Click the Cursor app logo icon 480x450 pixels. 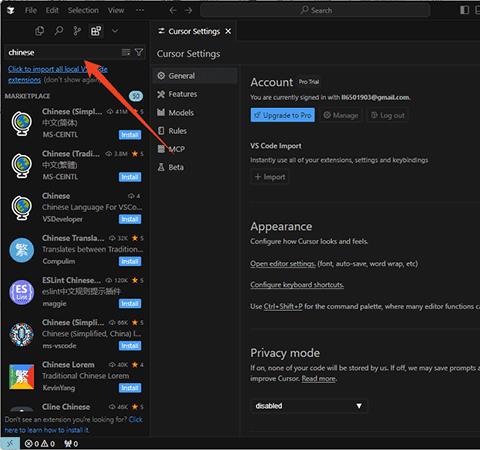(11, 10)
